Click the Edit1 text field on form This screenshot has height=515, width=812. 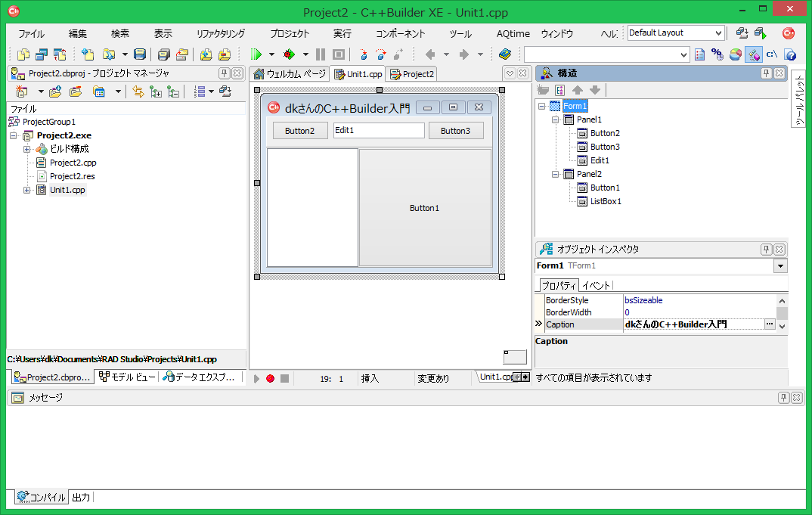click(x=379, y=131)
